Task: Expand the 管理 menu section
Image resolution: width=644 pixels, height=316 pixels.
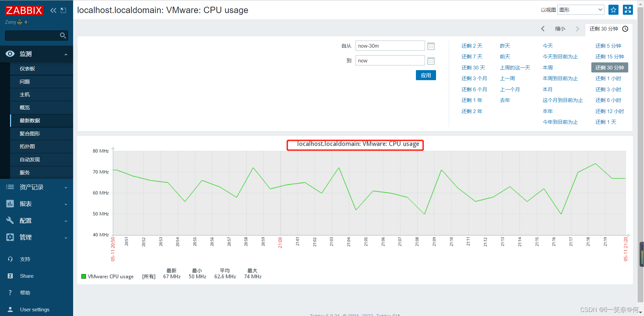Action: pos(66,238)
